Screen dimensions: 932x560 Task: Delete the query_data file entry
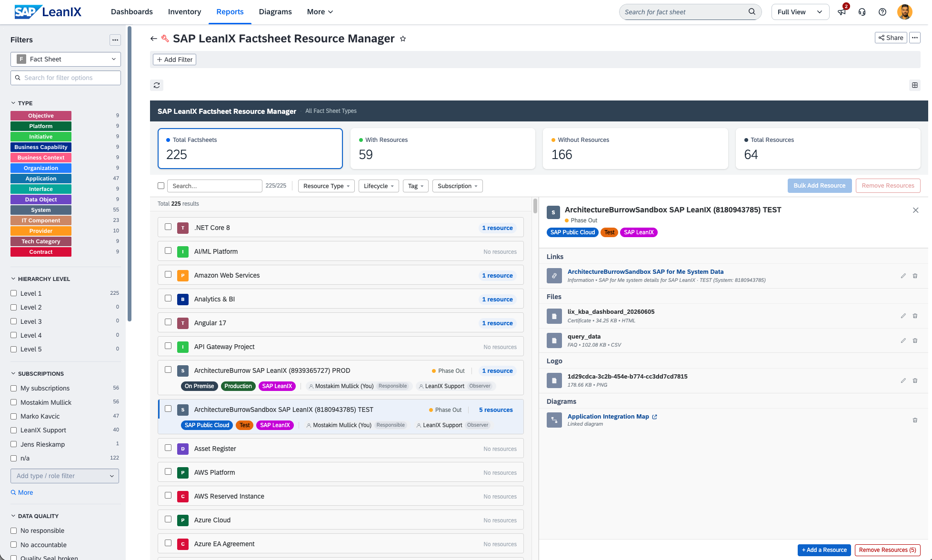pos(915,340)
